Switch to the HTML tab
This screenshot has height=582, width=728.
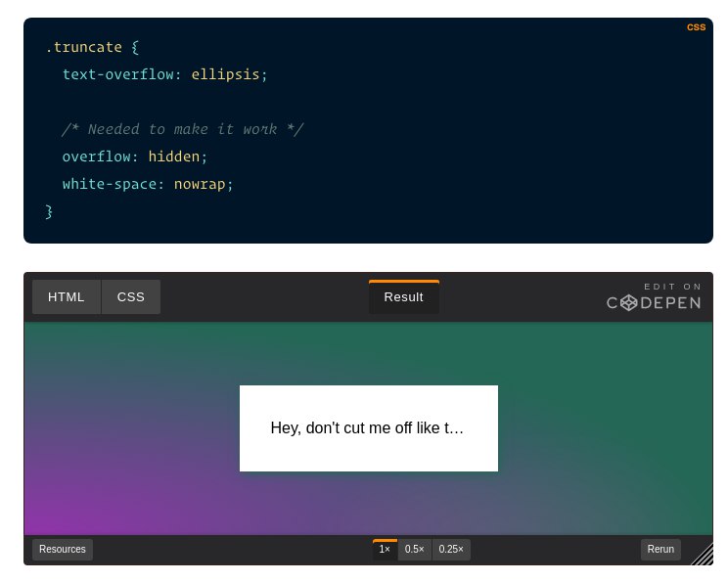coord(66,297)
